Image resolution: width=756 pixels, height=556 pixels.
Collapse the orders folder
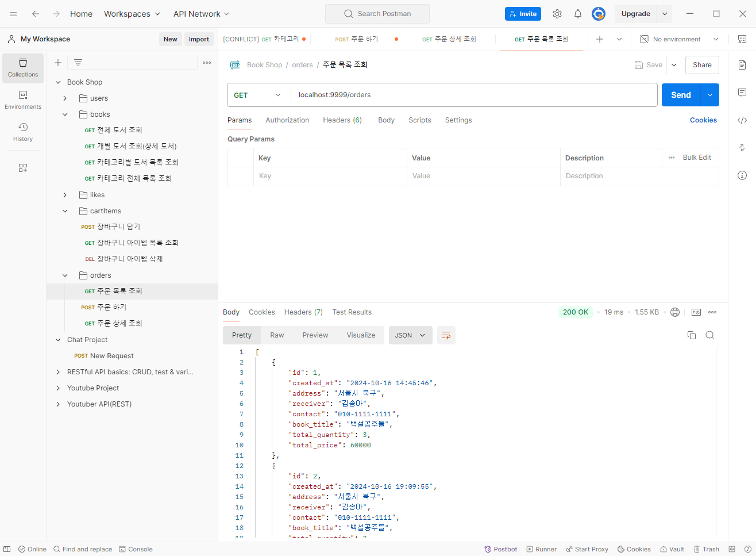(x=65, y=275)
